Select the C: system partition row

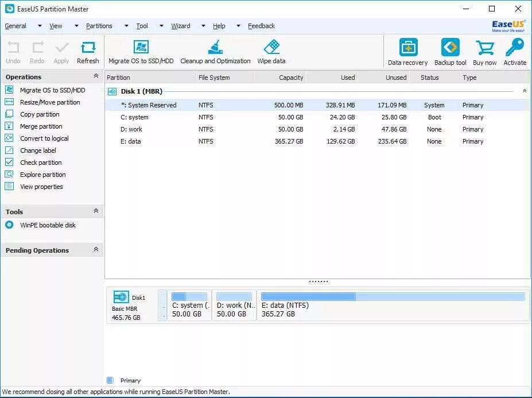[x=317, y=117]
